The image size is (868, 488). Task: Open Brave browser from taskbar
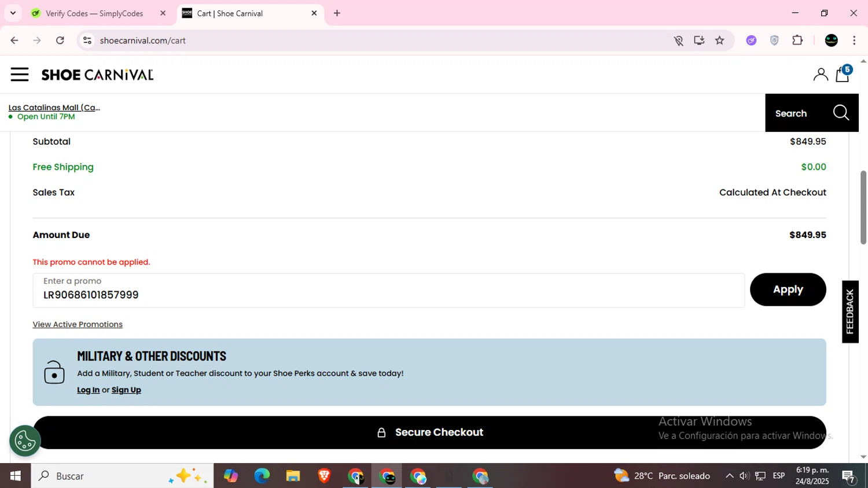[324, 476]
